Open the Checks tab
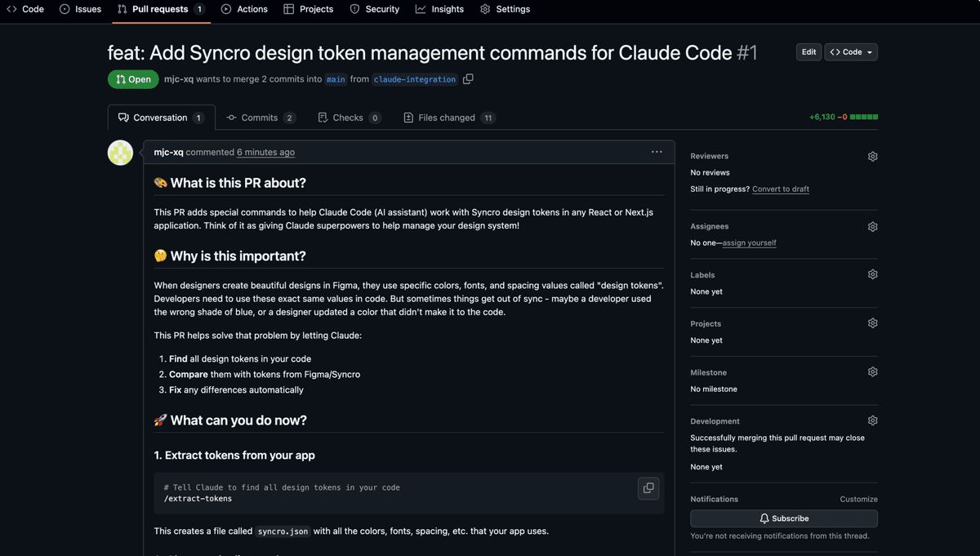The image size is (980, 556). 350,118
